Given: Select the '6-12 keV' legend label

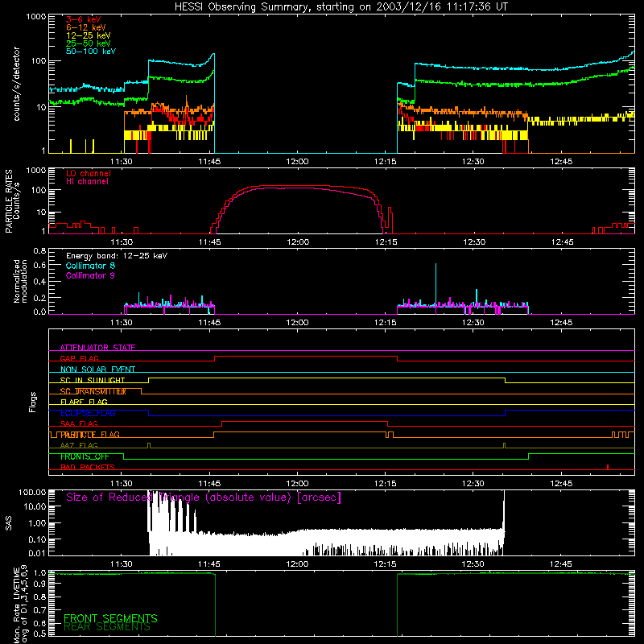Looking at the screenshot, I should coord(86,27).
